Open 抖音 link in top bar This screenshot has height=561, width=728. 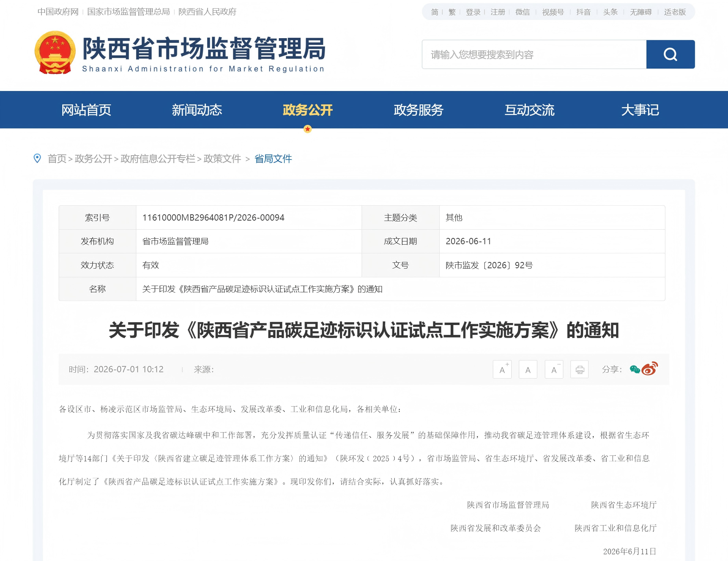coord(583,12)
